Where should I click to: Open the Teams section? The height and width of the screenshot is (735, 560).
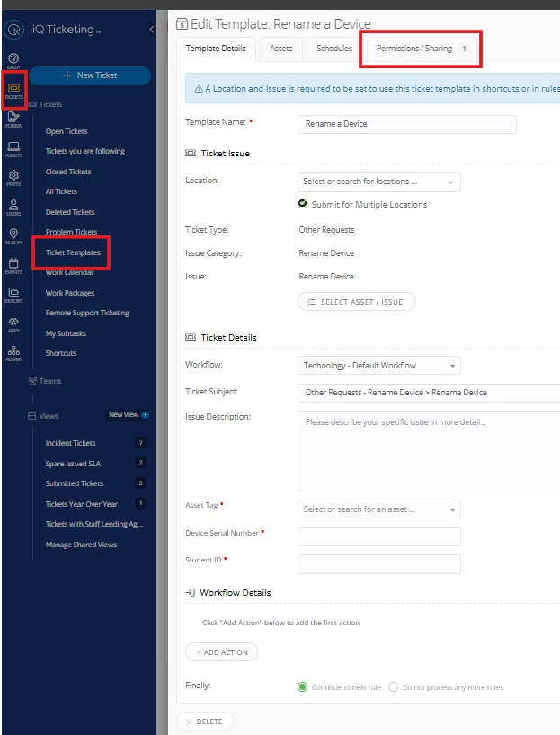click(45, 381)
